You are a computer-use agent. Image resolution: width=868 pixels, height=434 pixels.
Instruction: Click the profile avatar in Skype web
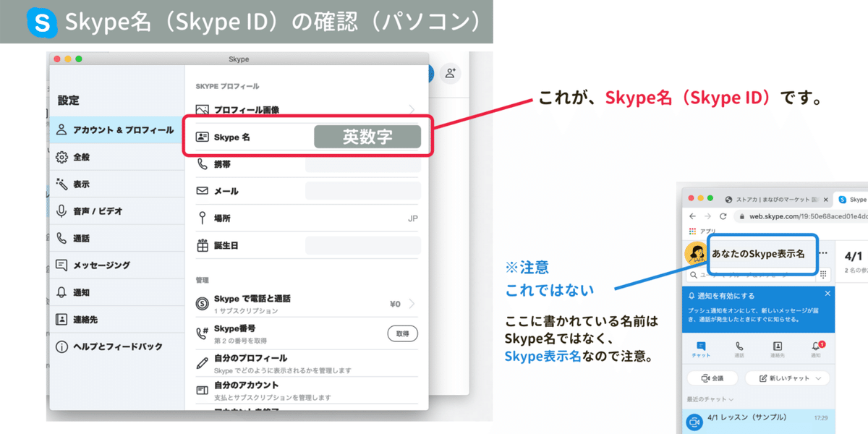(x=697, y=253)
